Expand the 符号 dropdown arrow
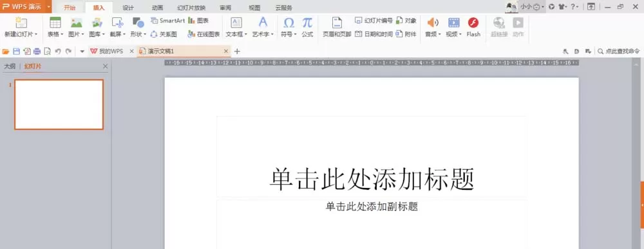 [x=295, y=35]
